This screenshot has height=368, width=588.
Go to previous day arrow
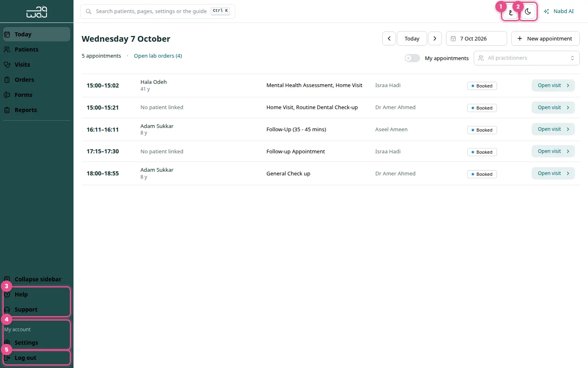(389, 38)
